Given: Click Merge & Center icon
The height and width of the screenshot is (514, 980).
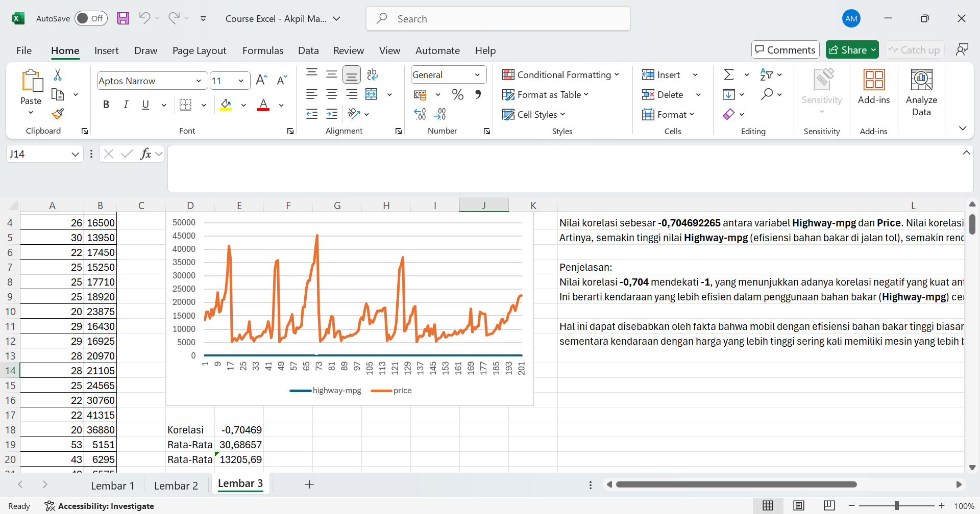Looking at the screenshot, I should click(x=372, y=94).
